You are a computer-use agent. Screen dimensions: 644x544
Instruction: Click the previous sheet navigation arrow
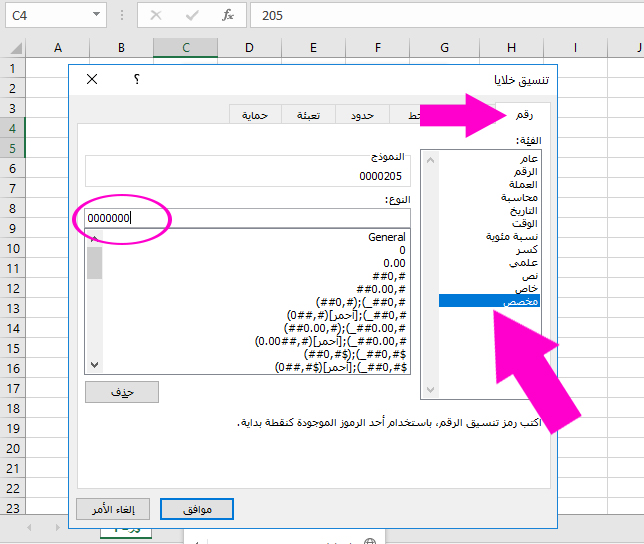29,527
